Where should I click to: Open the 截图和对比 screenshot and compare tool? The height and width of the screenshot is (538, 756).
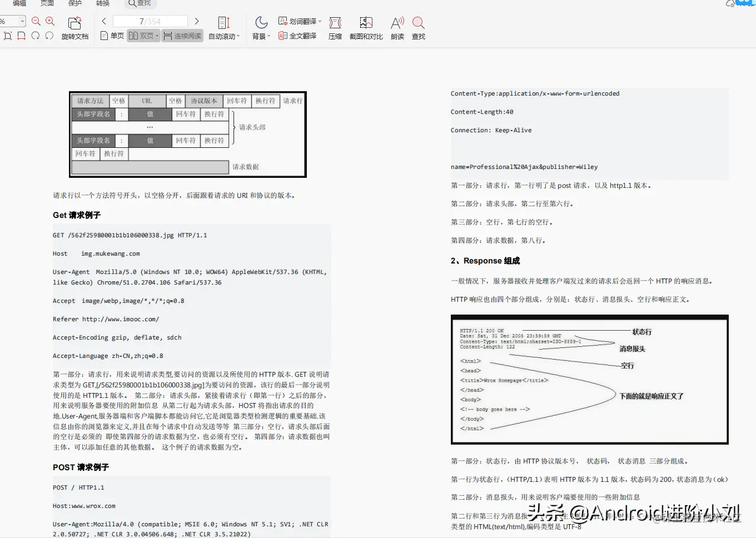[x=365, y=28]
